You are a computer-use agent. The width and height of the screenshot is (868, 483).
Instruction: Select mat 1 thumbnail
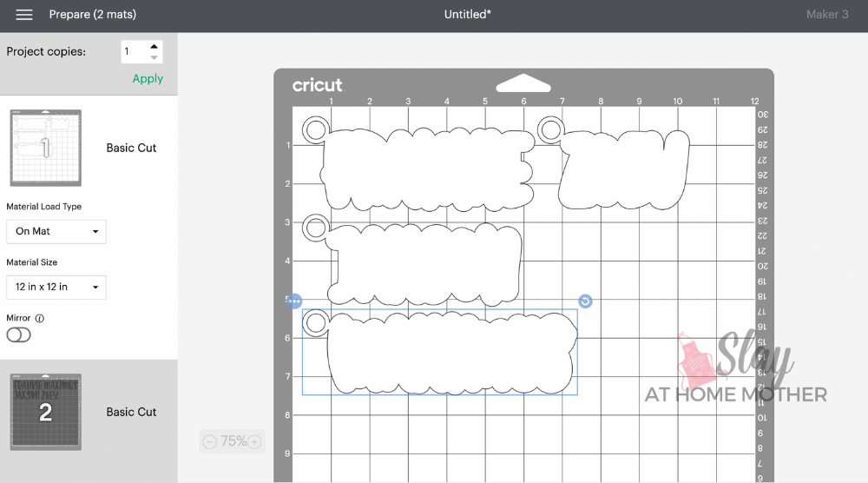(46, 148)
